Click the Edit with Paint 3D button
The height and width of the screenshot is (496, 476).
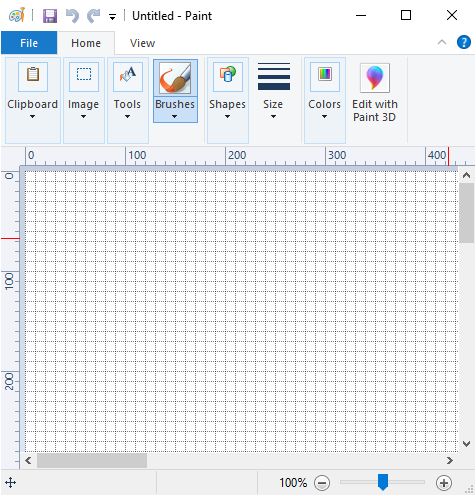pyautogui.click(x=375, y=93)
